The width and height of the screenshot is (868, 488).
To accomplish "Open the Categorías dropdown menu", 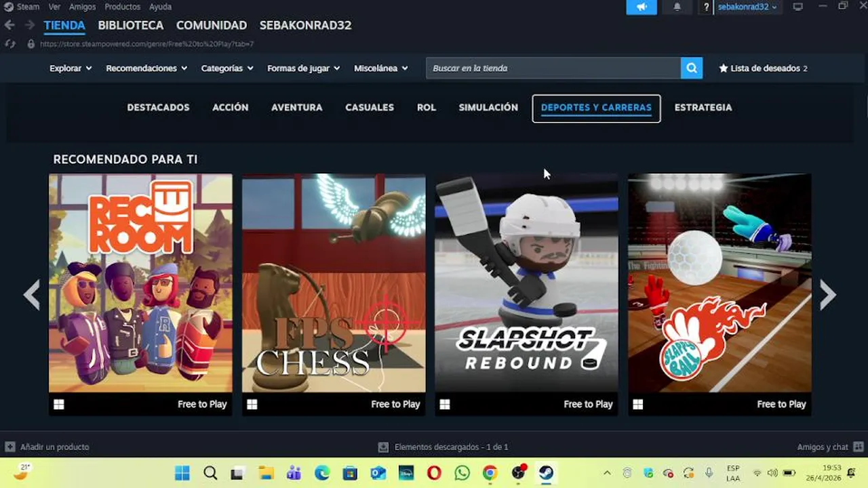I will click(x=227, y=68).
